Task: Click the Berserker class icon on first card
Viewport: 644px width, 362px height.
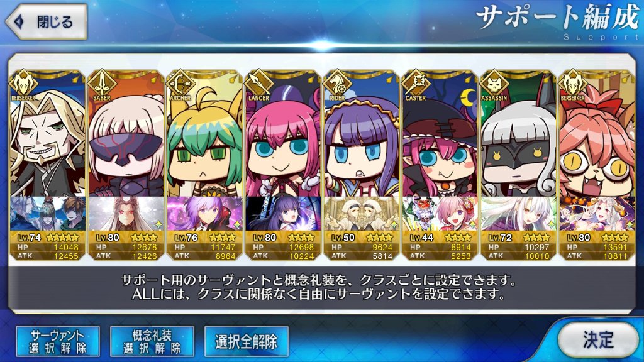Action: pyautogui.click(x=23, y=84)
